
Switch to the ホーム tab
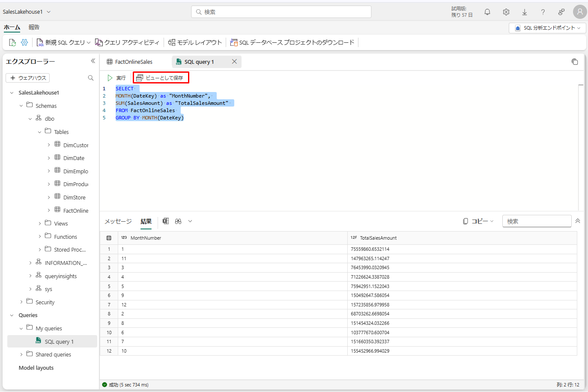12,27
